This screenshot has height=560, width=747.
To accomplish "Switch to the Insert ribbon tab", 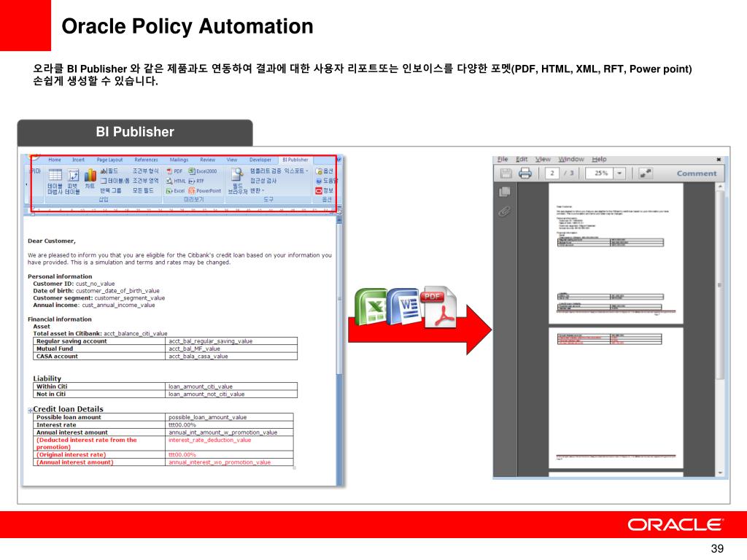I will click(78, 160).
